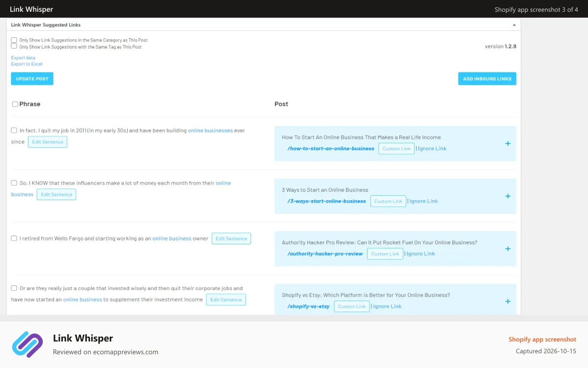Click the Post column header
Viewport: 588px width, 368px height.
[281, 104]
